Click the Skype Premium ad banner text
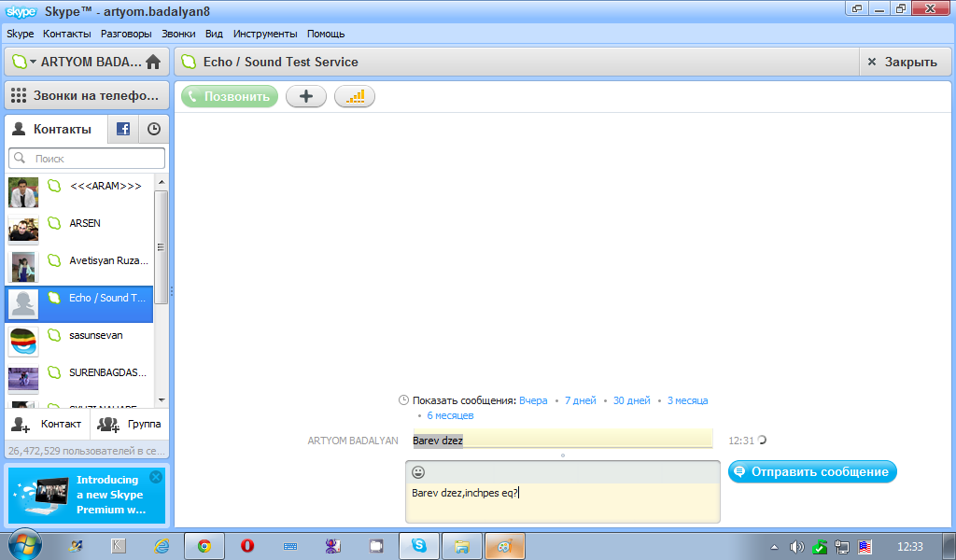This screenshot has height=560, width=956. click(110, 495)
